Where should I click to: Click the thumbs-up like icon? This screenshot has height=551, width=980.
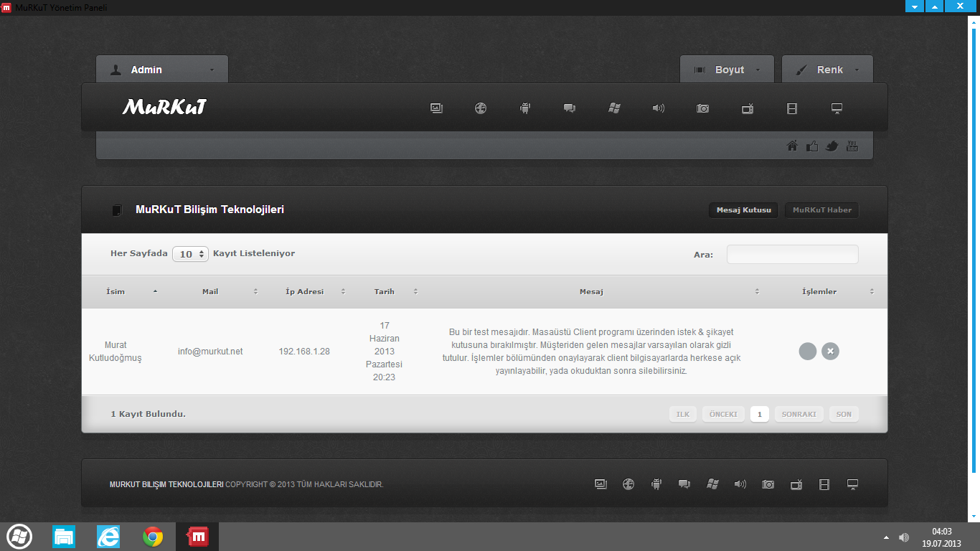[x=812, y=146]
